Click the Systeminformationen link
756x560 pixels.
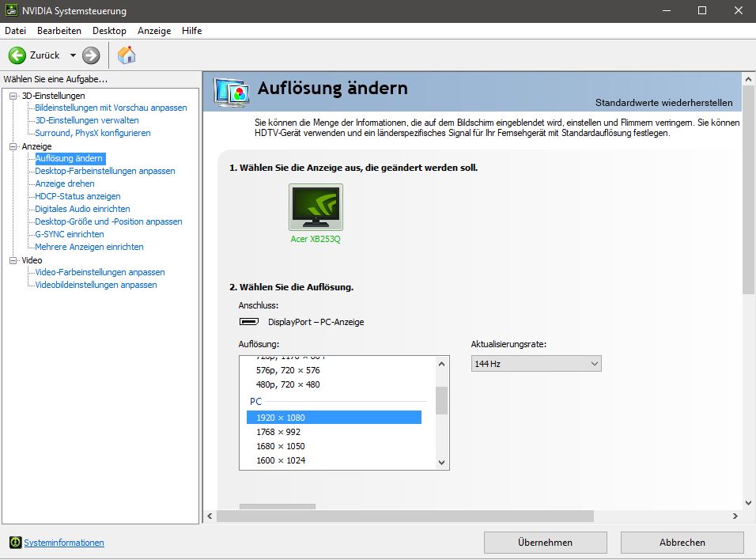coord(64,543)
